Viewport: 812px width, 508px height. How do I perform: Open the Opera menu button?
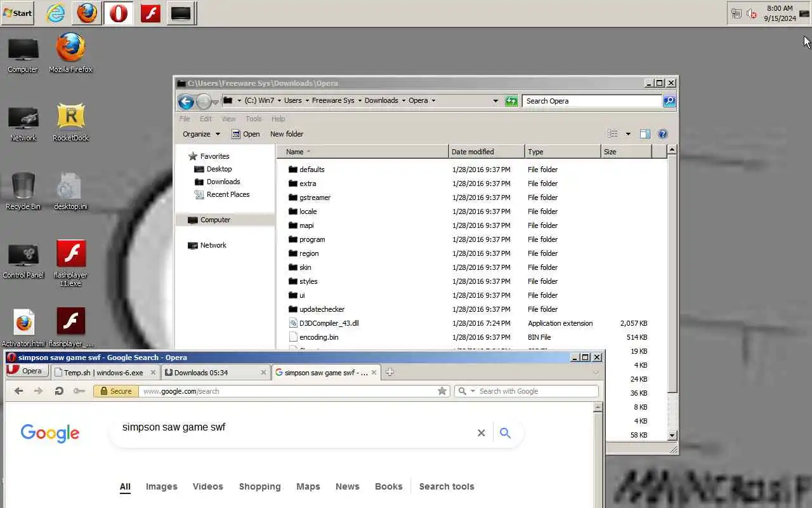26,371
